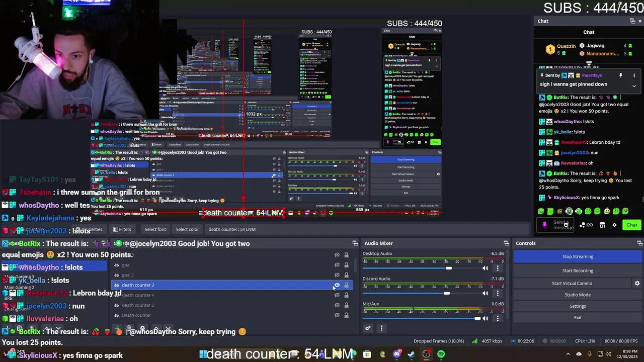Open Steam from the taskbar
The height and width of the screenshot is (362, 644).
click(412, 354)
